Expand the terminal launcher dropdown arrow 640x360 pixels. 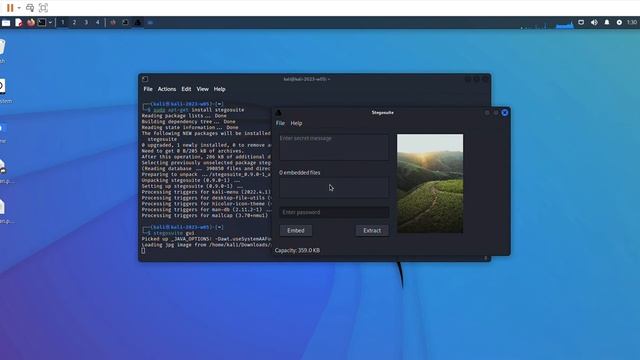50,22
